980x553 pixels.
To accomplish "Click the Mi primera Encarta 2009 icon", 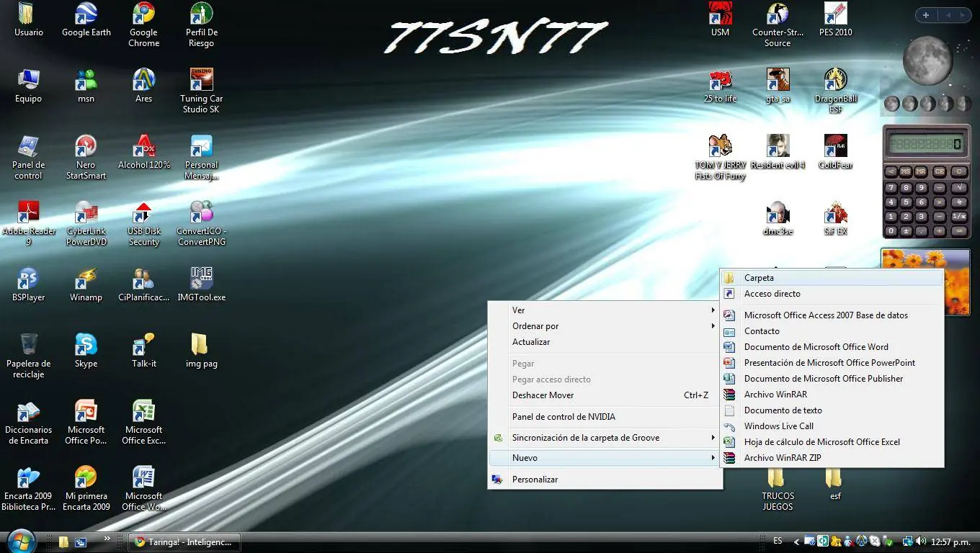I will pyautogui.click(x=86, y=488).
